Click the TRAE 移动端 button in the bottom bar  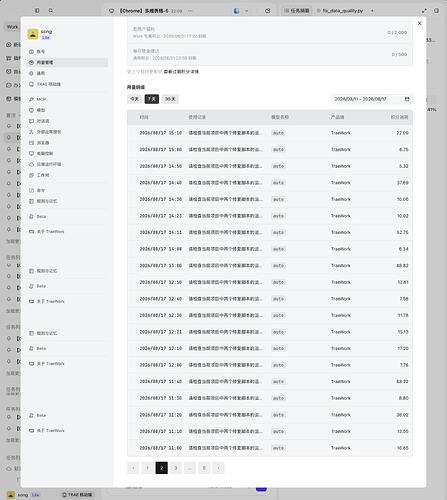[x=77, y=495]
